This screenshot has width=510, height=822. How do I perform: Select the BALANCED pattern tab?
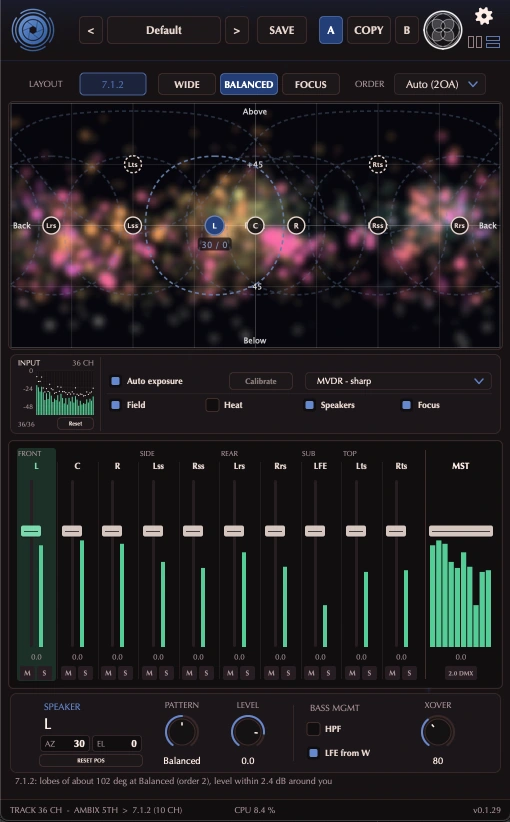click(x=249, y=84)
